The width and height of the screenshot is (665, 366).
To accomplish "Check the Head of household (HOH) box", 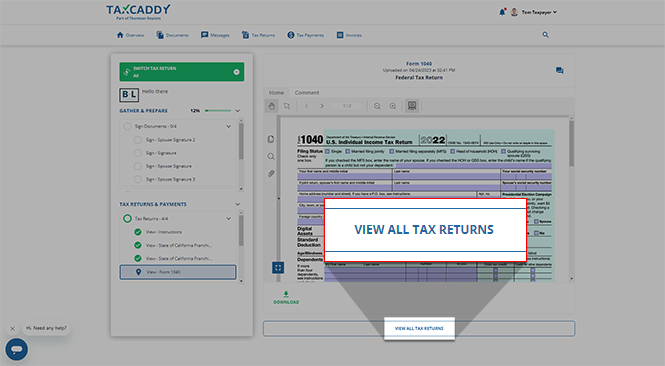I will [453, 151].
